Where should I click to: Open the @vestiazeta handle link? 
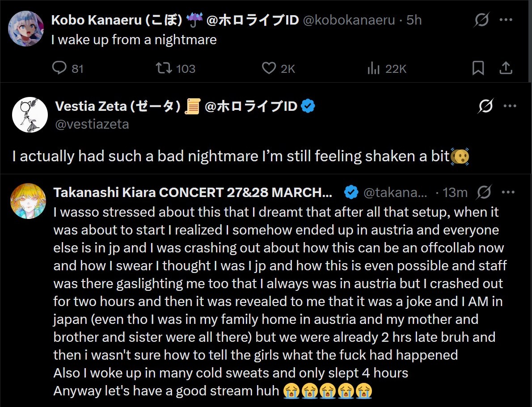pos(92,124)
